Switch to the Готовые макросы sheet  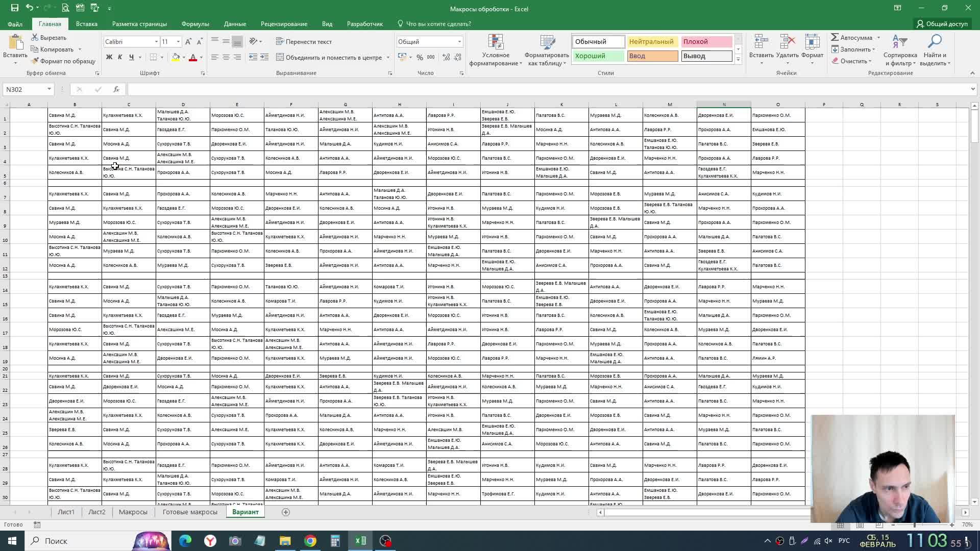click(x=190, y=512)
